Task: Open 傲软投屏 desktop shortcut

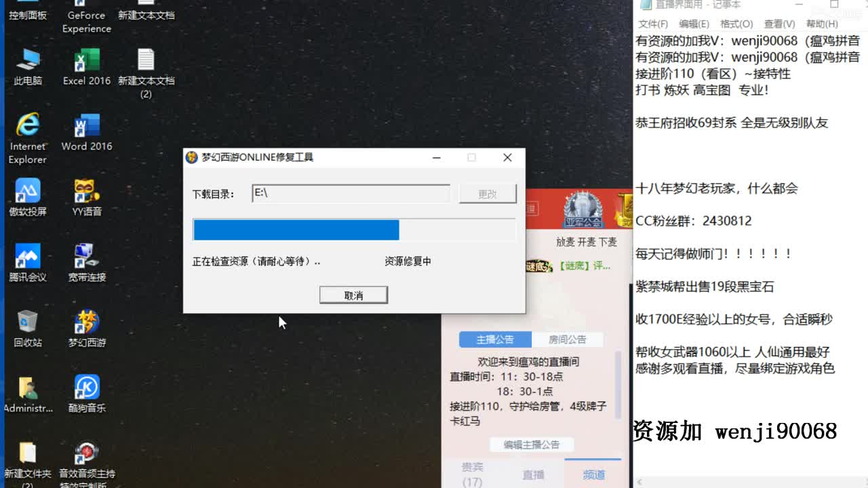Action: (x=27, y=198)
